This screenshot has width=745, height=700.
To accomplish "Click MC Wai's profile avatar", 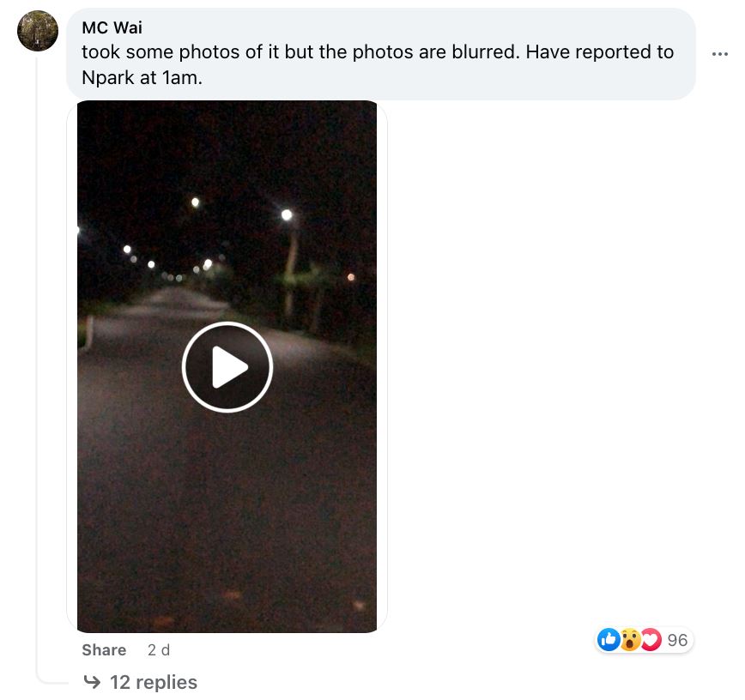I will [x=38, y=31].
